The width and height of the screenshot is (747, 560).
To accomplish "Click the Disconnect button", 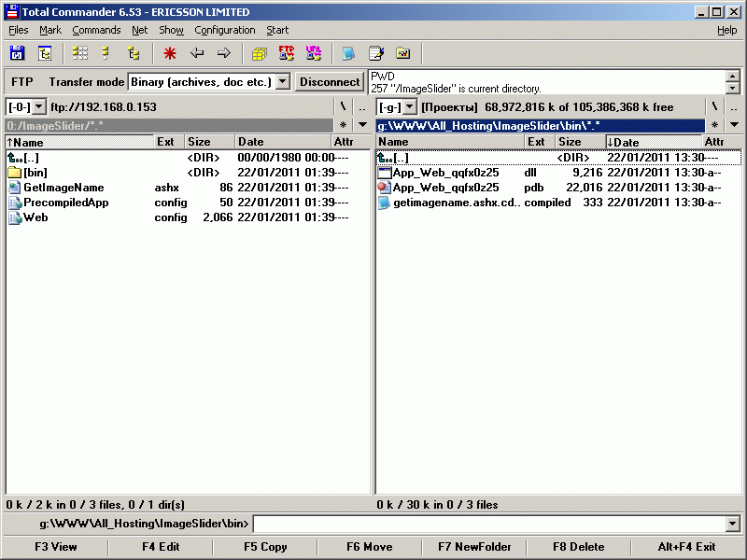I will point(330,82).
